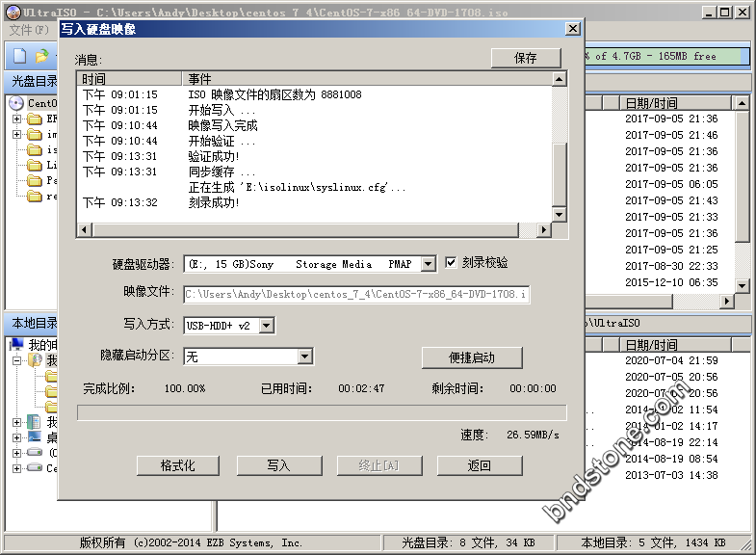Select the ISO sector count 8881008 message row

click(314, 94)
